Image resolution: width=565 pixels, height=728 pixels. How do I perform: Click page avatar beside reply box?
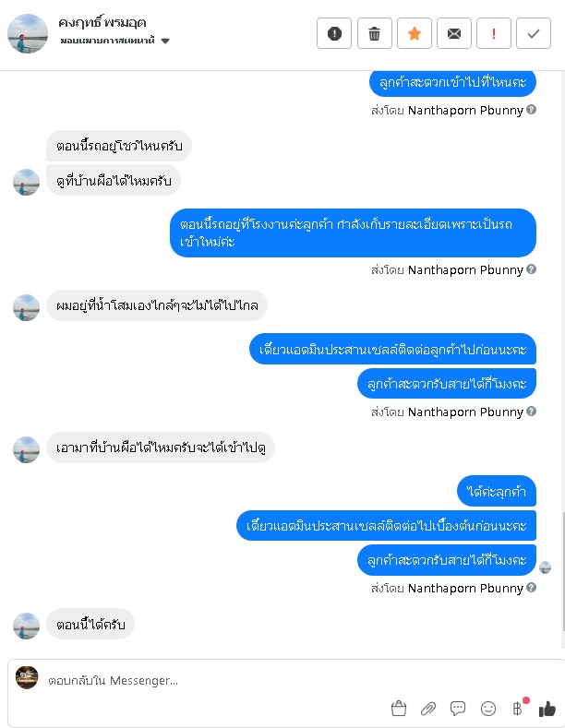(27, 678)
